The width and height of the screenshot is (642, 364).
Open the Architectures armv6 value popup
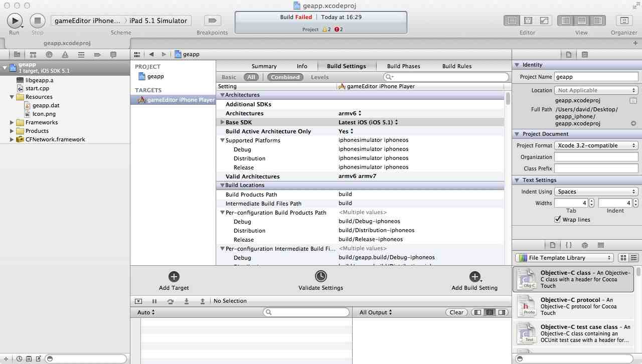[x=350, y=113]
